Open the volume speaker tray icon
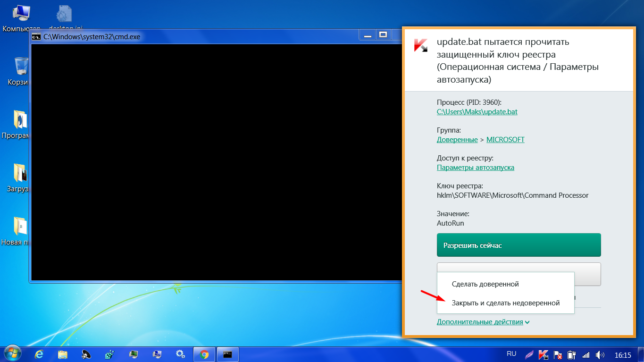644x362 pixels. coord(600,354)
